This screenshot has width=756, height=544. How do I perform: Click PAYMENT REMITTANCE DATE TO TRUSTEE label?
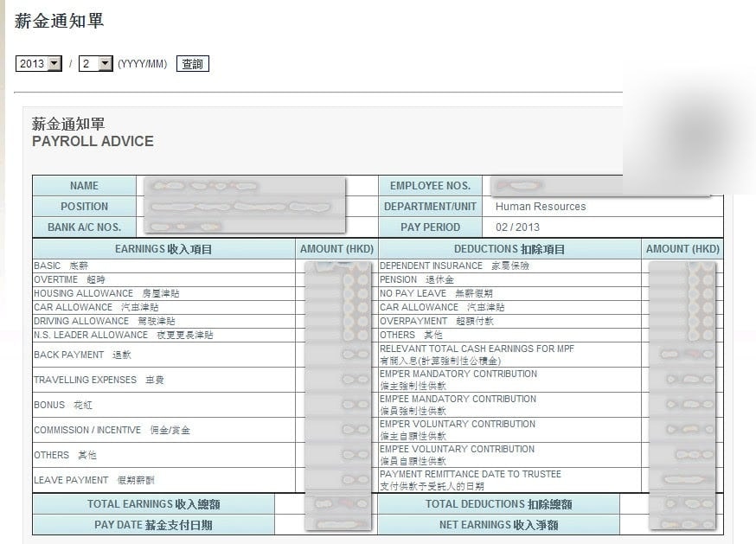coord(470,474)
